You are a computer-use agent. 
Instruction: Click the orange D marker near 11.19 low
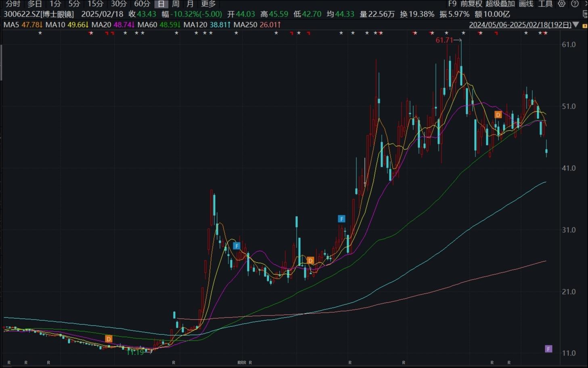(109, 339)
